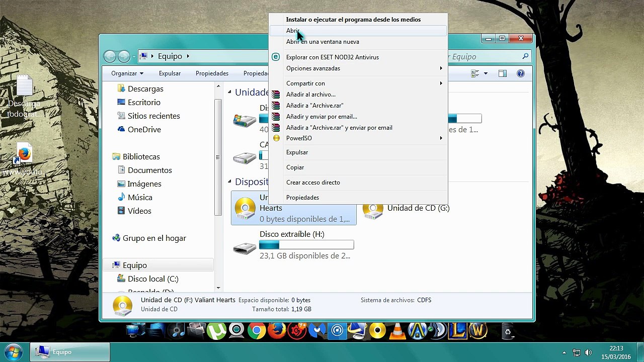The height and width of the screenshot is (362, 644).
Task: Open the music note icon in the dock
Action: [x=177, y=331]
